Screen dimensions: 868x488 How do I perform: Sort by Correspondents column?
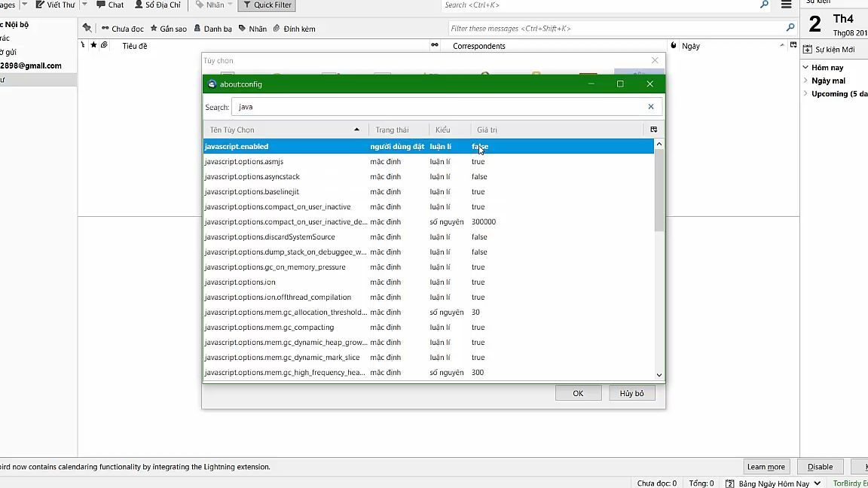click(479, 46)
